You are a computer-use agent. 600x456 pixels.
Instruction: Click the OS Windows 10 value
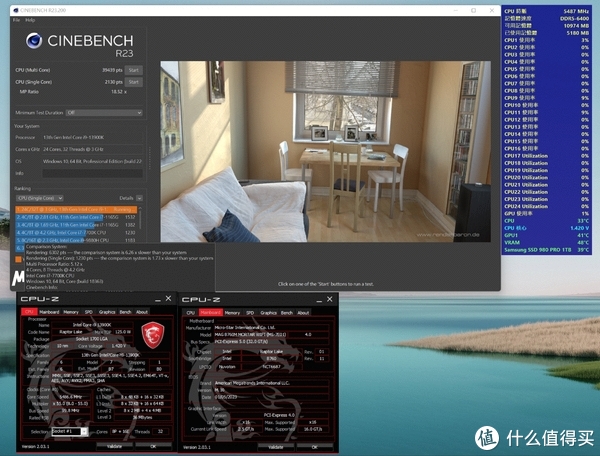[x=92, y=161]
